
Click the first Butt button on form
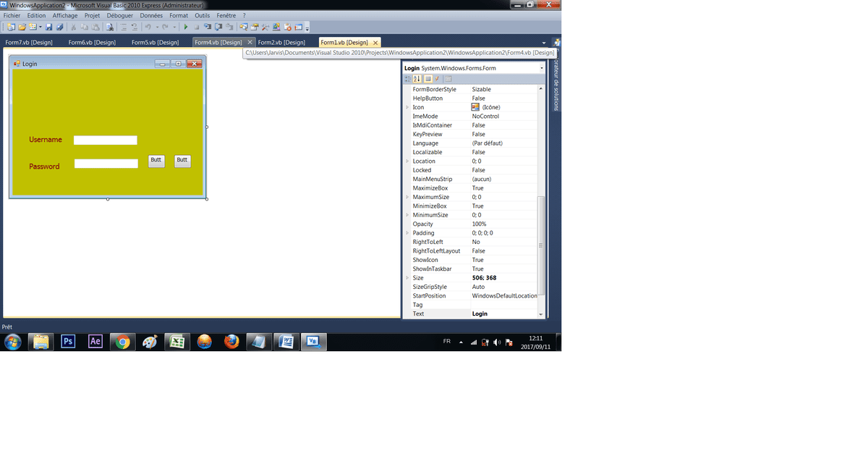pyautogui.click(x=156, y=161)
